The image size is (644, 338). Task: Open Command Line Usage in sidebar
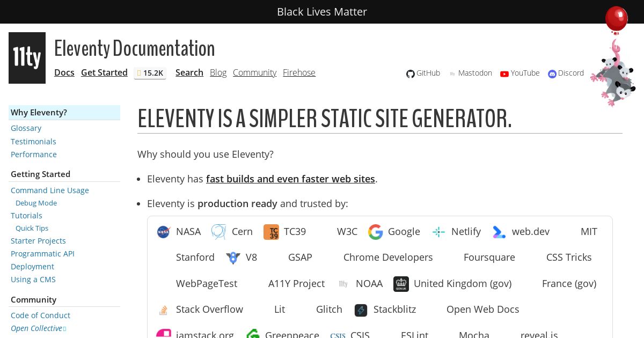tap(50, 190)
